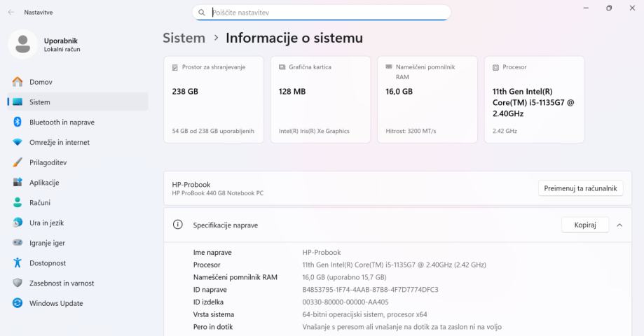Open Bluetooth in naprave settings
This screenshot has height=336, width=644.
coord(78,122)
